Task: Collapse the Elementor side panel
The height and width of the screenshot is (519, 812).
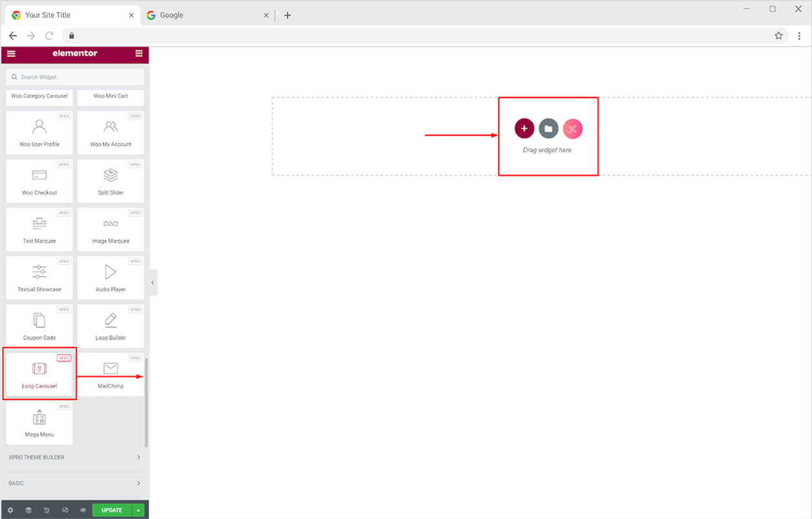Action: coord(152,282)
